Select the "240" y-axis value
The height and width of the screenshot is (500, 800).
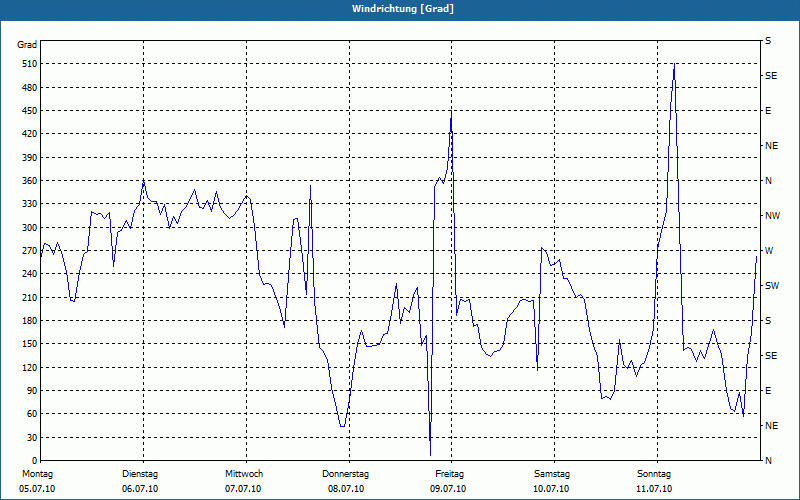pyautogui.click(x=30, y=274)
